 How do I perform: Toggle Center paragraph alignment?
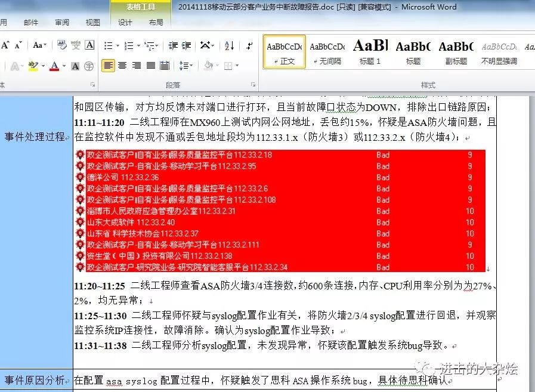(x=122, y=66)
